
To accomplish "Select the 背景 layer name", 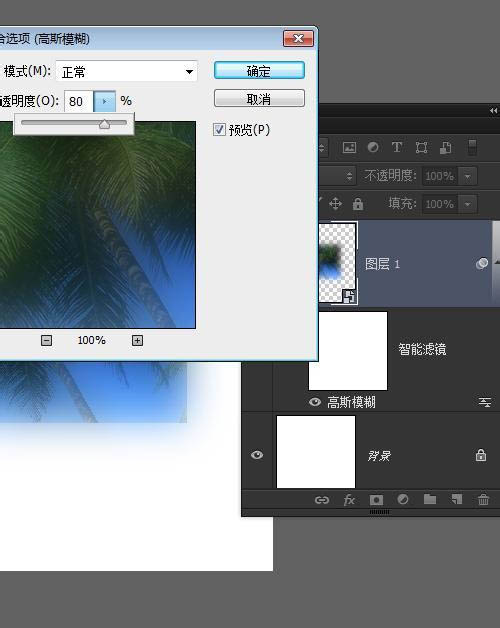I will click(379, 456).
